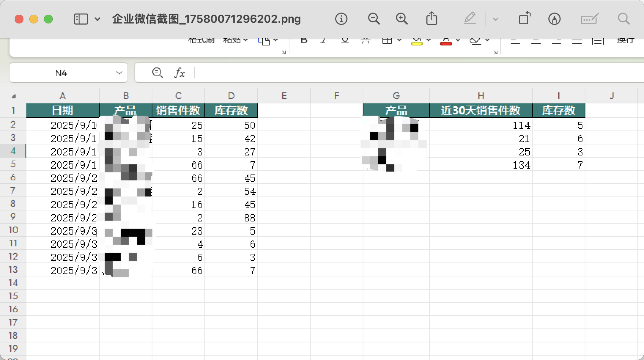Viewport: 644px width, 360px height.
Task: Click the cell containing 54
Action: [231, 191]
